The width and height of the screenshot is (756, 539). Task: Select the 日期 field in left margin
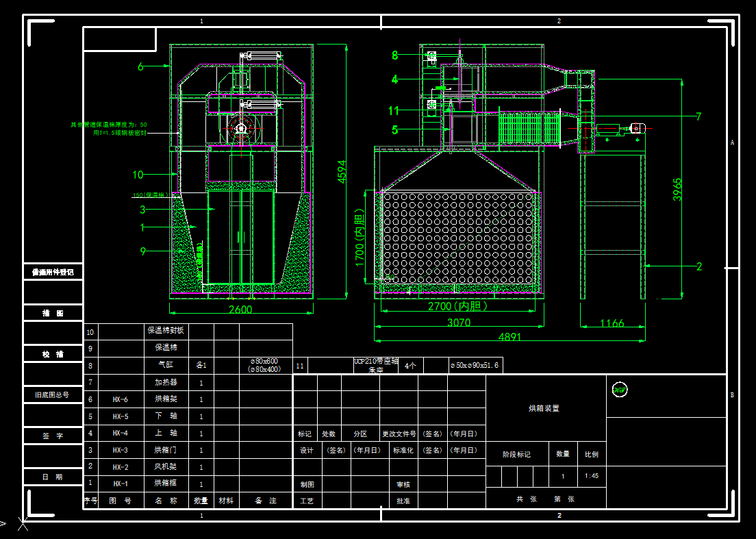[51, 477]
